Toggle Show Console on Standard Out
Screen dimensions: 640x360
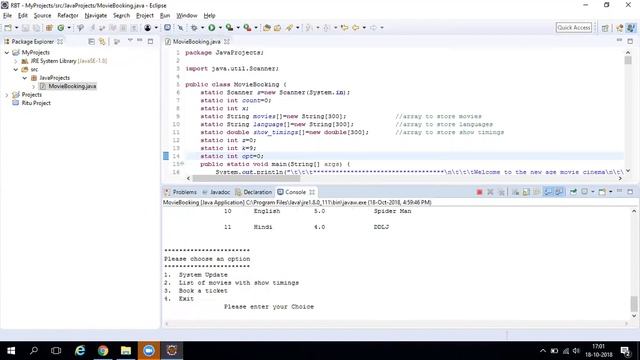(x=548, y=192)
